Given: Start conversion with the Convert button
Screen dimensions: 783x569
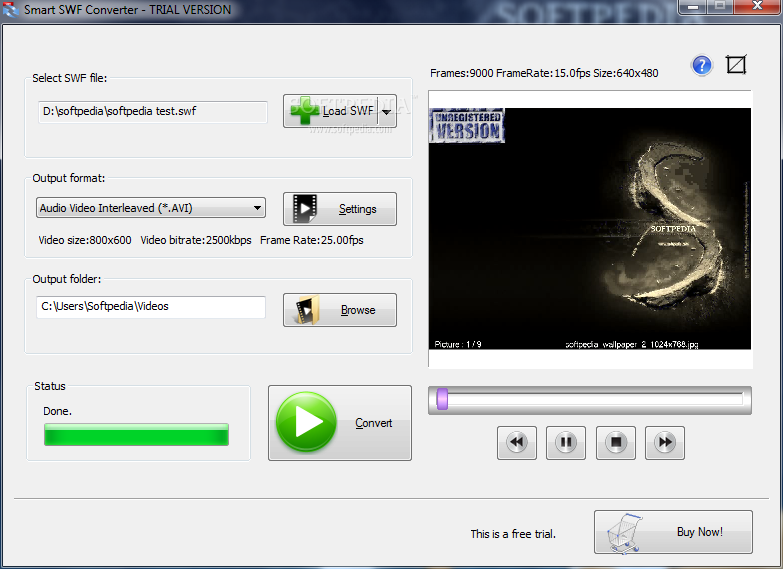Looking at the screenshot, I should click(x=340, y=423).
